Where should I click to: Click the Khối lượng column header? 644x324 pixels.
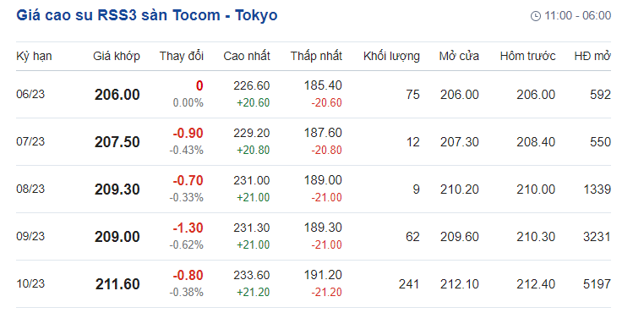point(391,56)
